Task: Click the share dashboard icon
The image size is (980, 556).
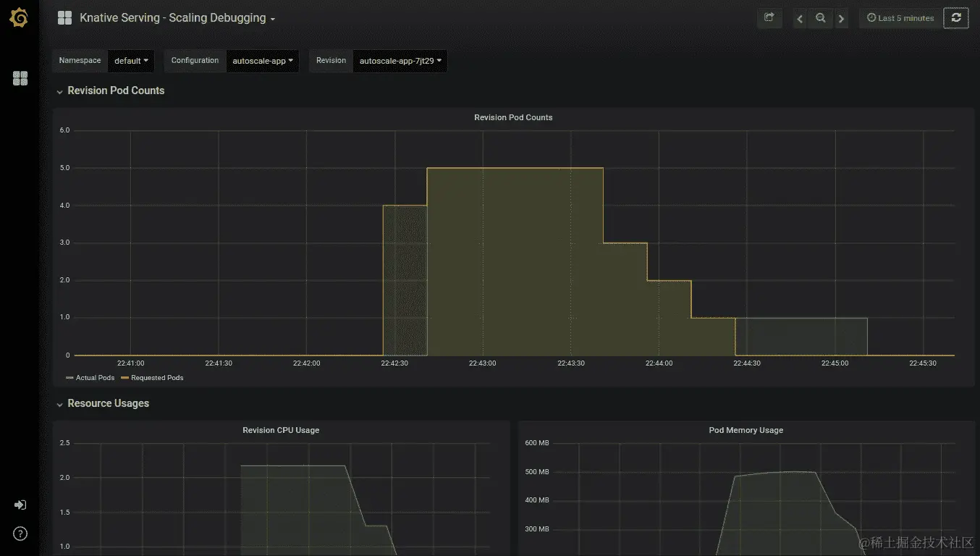Action: tap(769, 18)
